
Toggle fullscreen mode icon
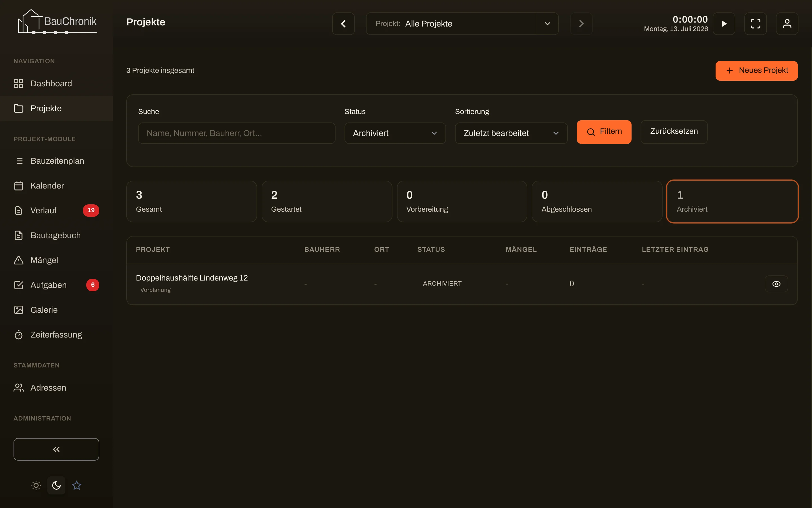click(756, 23)
